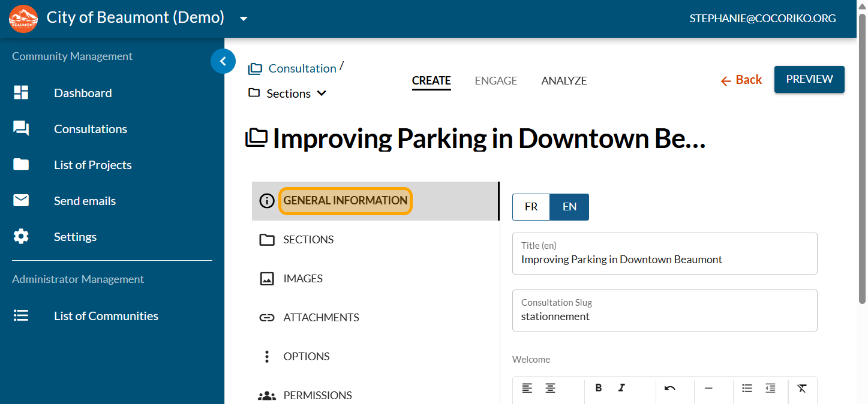Screen dimensions: 868x404
Task: Go back using the Back link
Action: click(x=741, y=80)
